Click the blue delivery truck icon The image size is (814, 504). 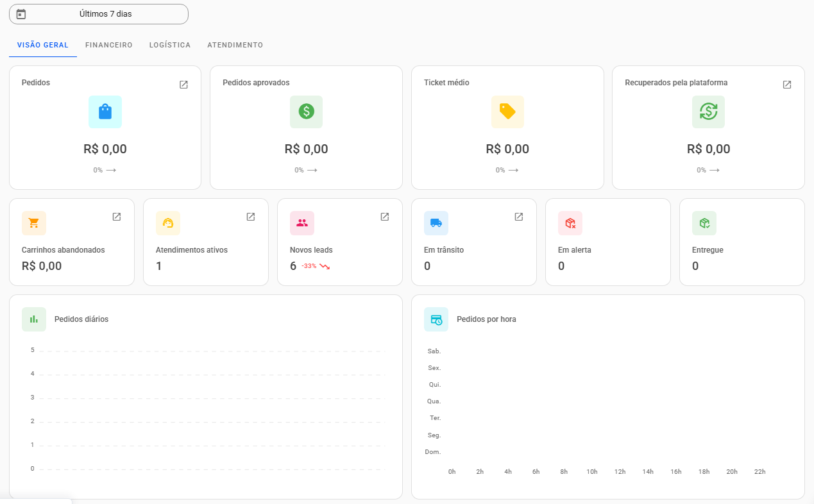coord(436,223)
